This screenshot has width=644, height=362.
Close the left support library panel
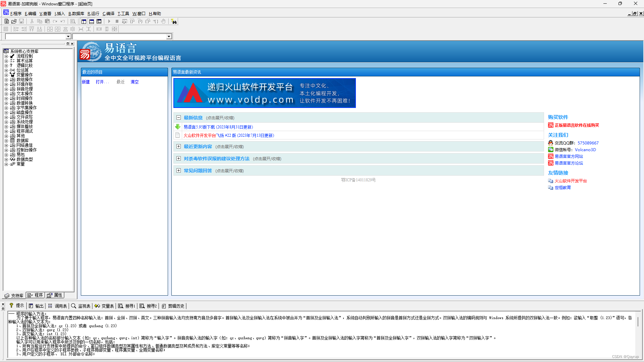(x=72, y=44)
